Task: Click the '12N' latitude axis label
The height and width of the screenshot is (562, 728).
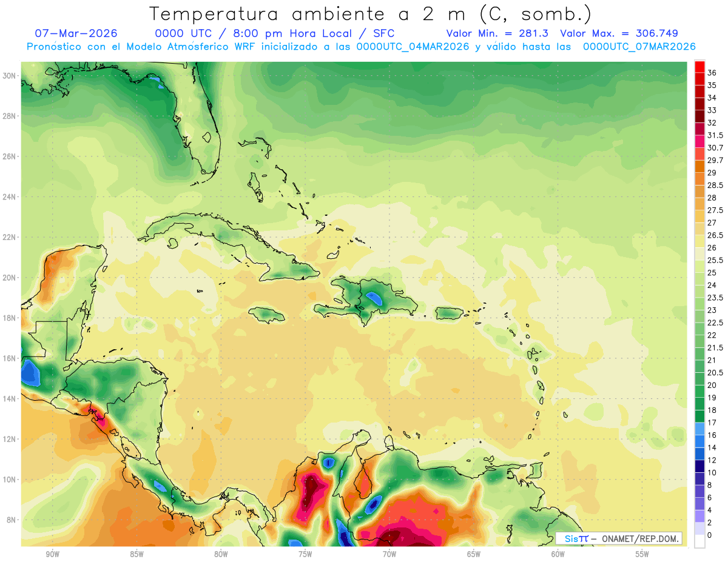Action: pyautogui.click(x=9, y=439)
